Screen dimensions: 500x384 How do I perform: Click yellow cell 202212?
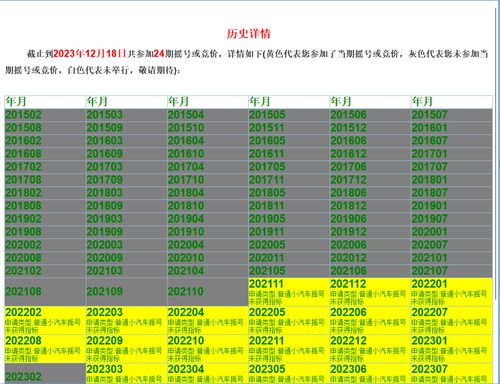370,349
